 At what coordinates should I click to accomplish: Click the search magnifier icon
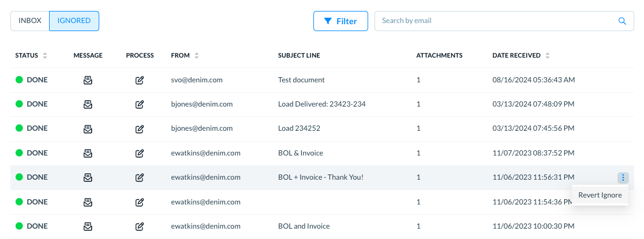coord(622,21)
